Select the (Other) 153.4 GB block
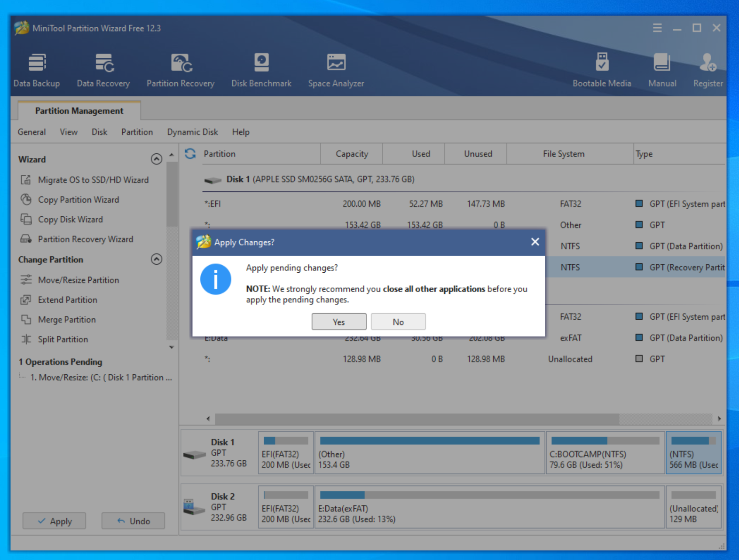This screenshot has width=739, height=560. click(x=430, y=453)
